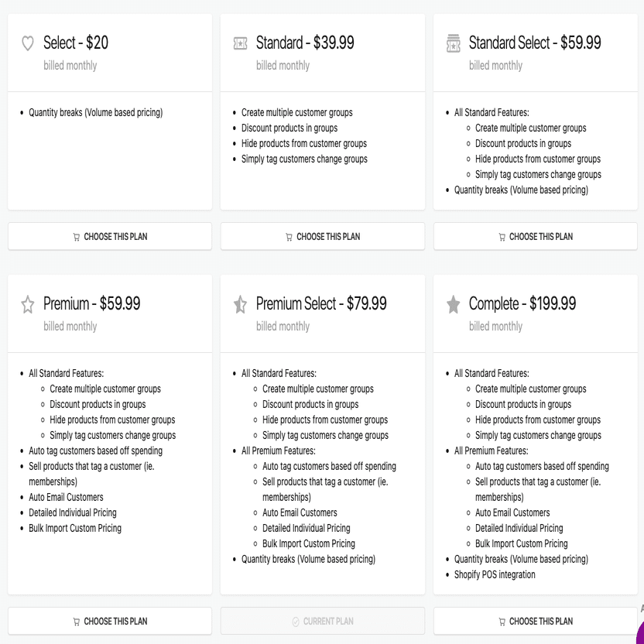The width and height of the screenshot is (644, 644).
Task: Choose the Select $20 plan
Action: 110,237
